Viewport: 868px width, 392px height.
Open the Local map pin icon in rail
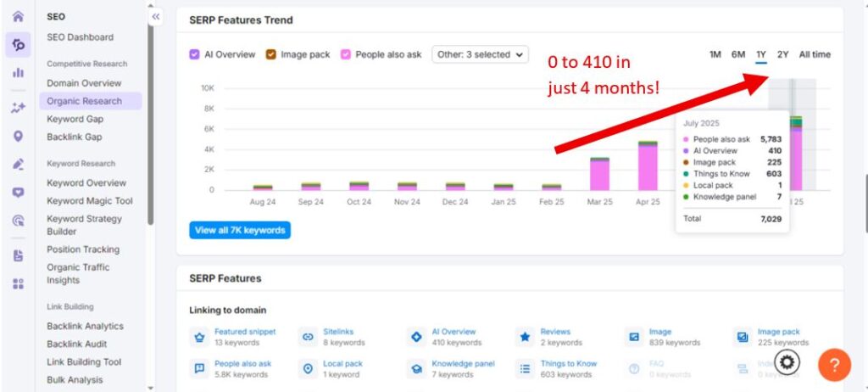coord(19,137)
